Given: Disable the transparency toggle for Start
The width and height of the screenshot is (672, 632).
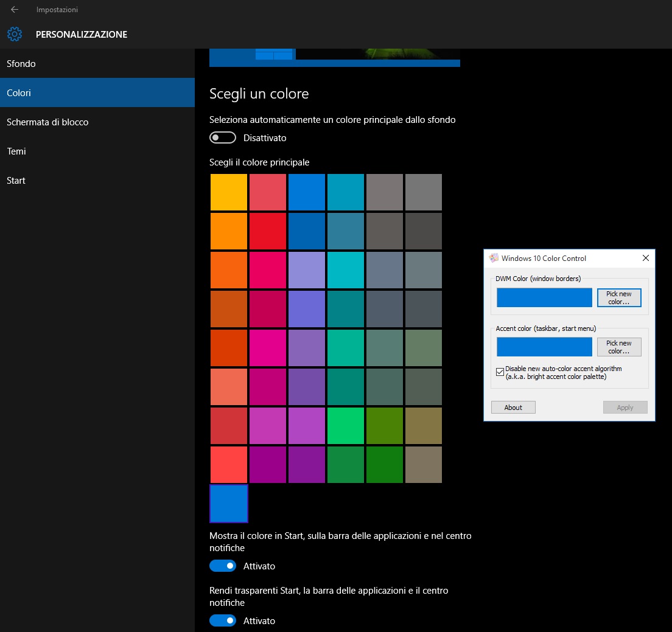Looking at the screenshot, I should click(x=222, y=620).
